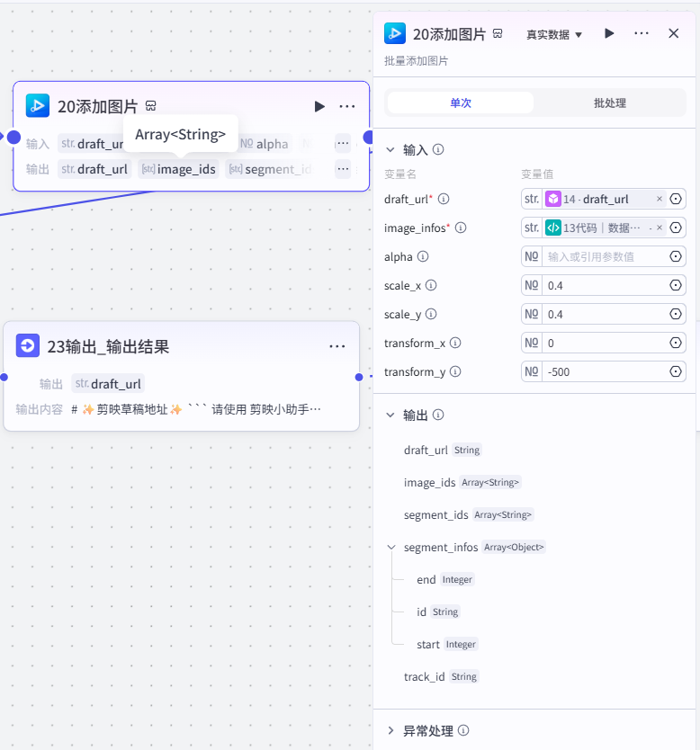Open the 真实数据 dropdown
Viewport: 700px width, 750px height.
(x=554, y=34)
